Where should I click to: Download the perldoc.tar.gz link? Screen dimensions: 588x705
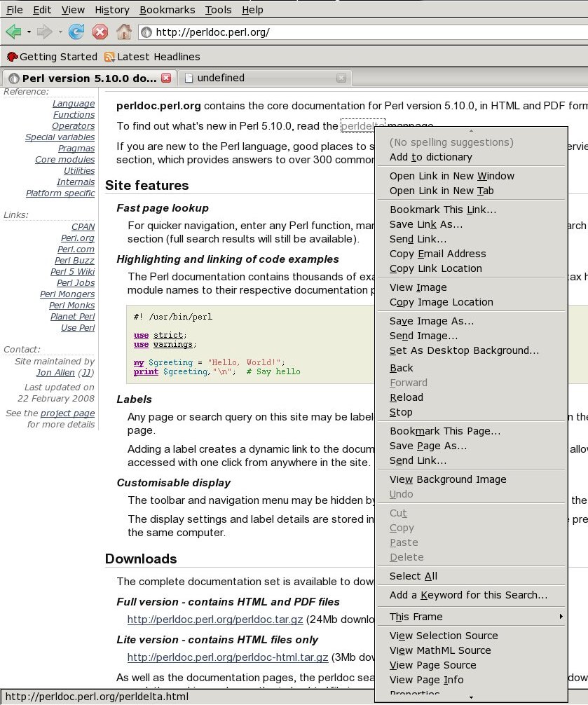point(215,620)
